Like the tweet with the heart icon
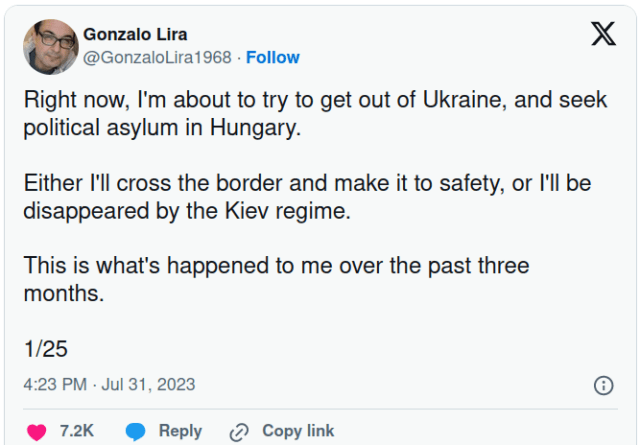 [x=36, y=432]
